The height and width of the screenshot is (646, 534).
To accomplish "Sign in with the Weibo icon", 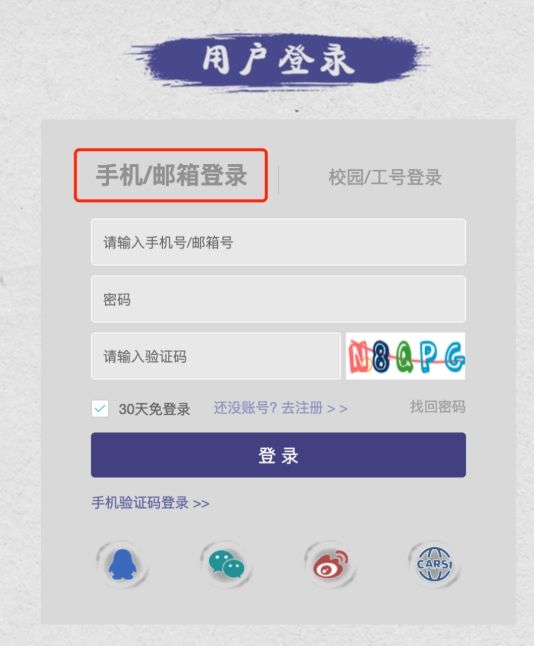I will click(x=330, y=564).
